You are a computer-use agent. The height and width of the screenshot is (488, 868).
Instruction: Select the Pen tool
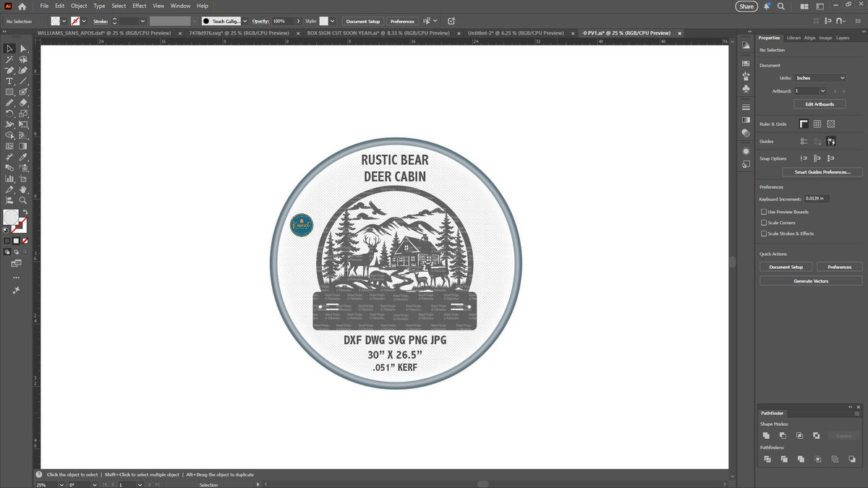pos(9,70)
